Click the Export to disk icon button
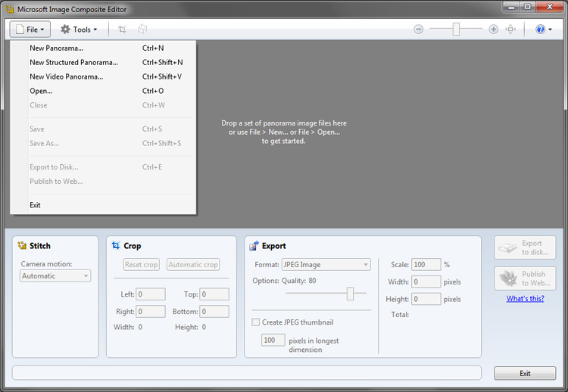This screenshot has width=568, height=392. click(x=525, y=247)
